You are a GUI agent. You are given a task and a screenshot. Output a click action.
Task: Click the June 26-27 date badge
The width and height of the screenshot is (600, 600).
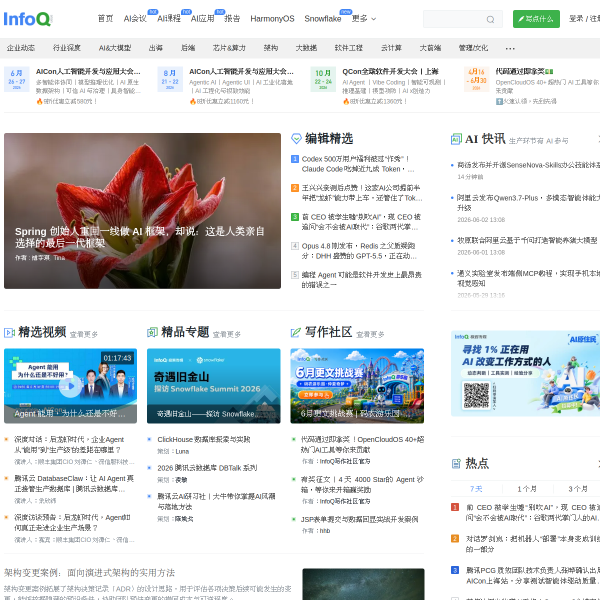17,79
